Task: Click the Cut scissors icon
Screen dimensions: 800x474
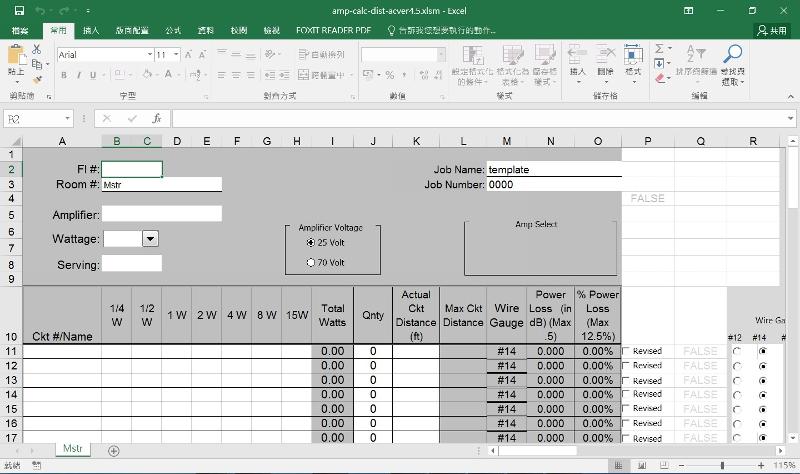Action: (x=37, y=49)
